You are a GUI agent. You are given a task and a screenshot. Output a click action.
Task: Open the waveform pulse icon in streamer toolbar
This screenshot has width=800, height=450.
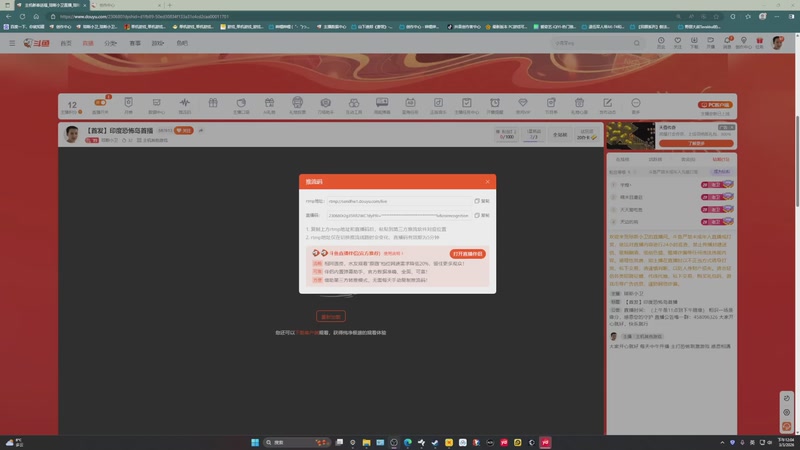185,103
